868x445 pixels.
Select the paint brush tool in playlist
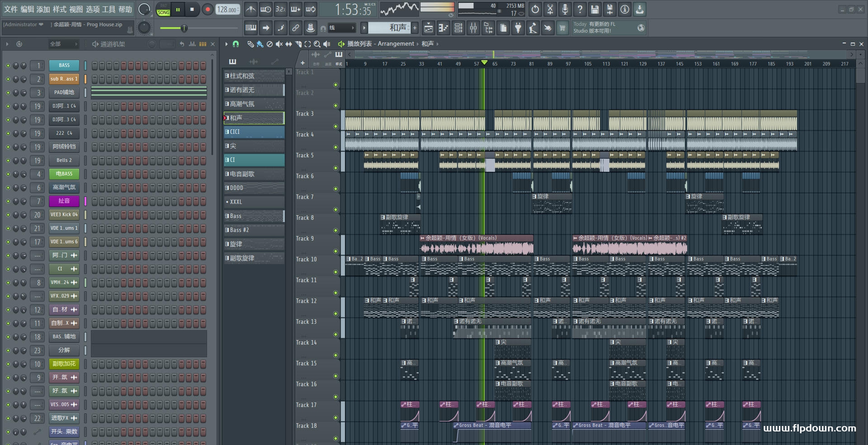point(260,44)
